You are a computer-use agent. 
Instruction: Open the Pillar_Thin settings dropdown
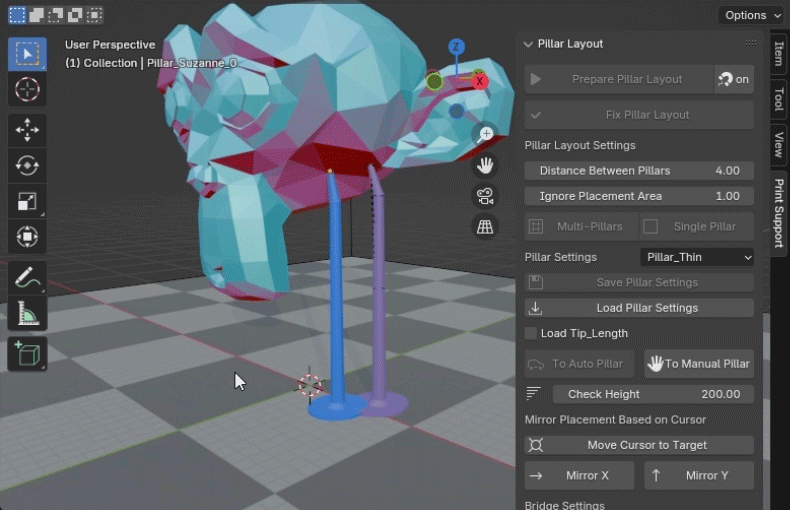pyautogui.click(x=697, y=257)
